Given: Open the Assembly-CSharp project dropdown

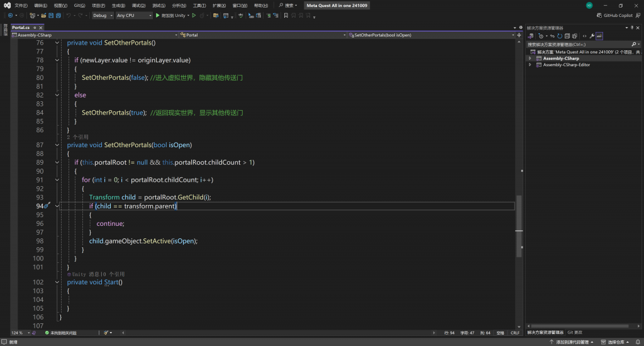Looking at the screenshot, I should coord(95,35).
